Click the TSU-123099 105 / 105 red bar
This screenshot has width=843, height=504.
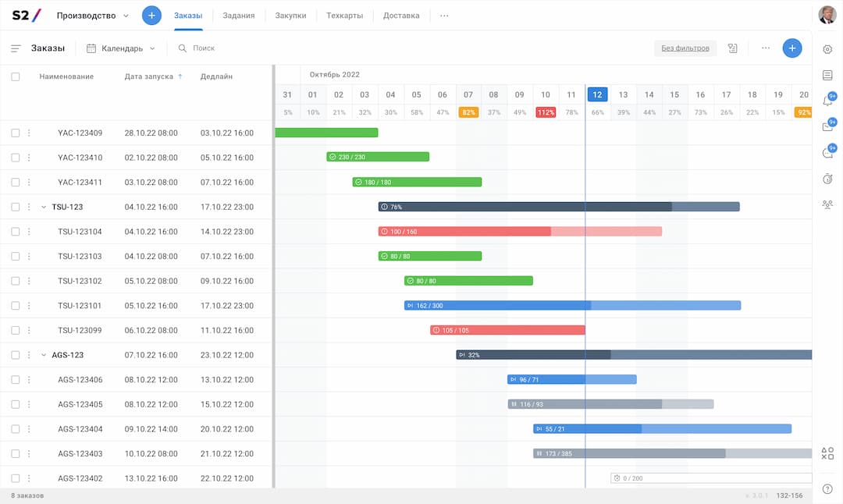[507, 331]
